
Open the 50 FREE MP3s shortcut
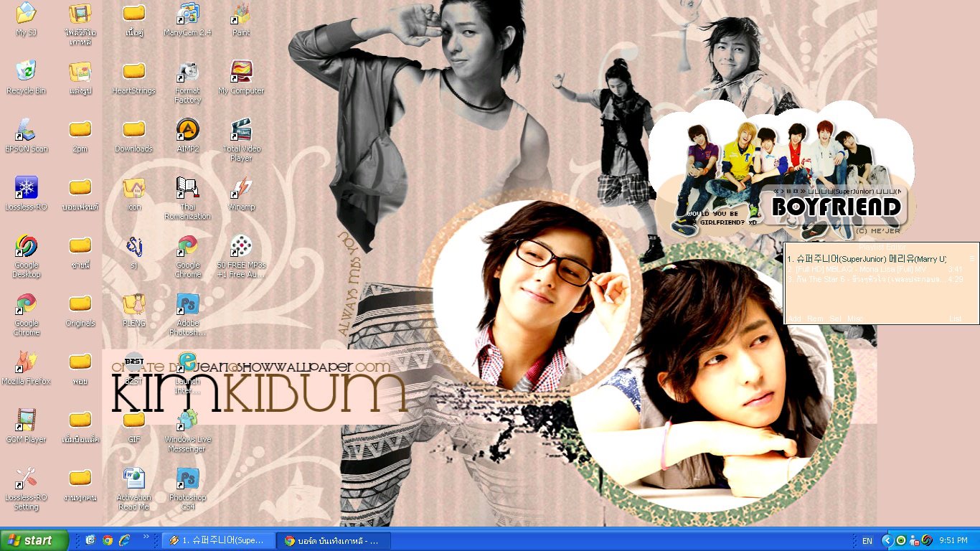click(x=241, y=256)
